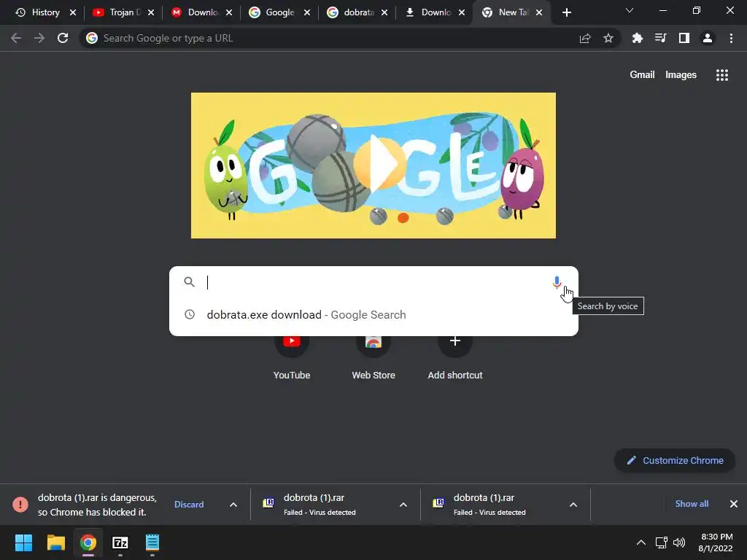Open Customize Chrome
747x560 pixels.
675,461
